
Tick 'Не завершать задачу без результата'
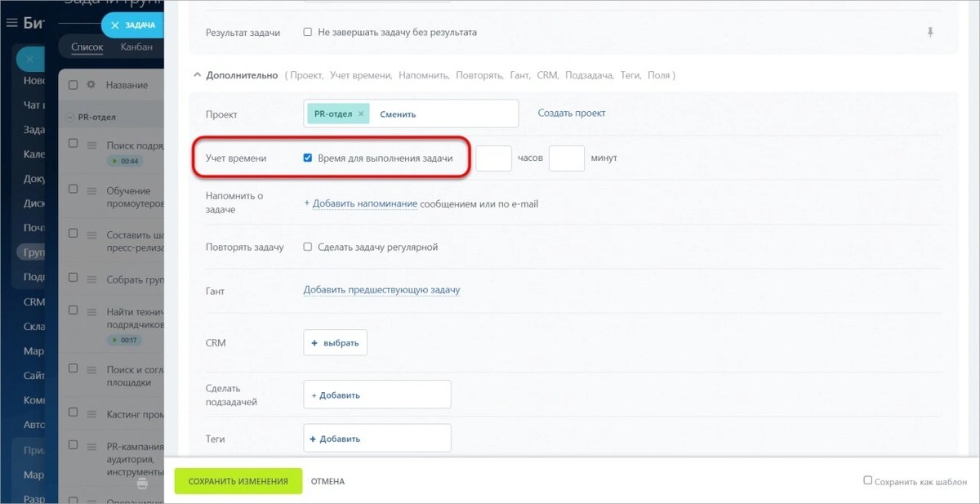[308, 33]
